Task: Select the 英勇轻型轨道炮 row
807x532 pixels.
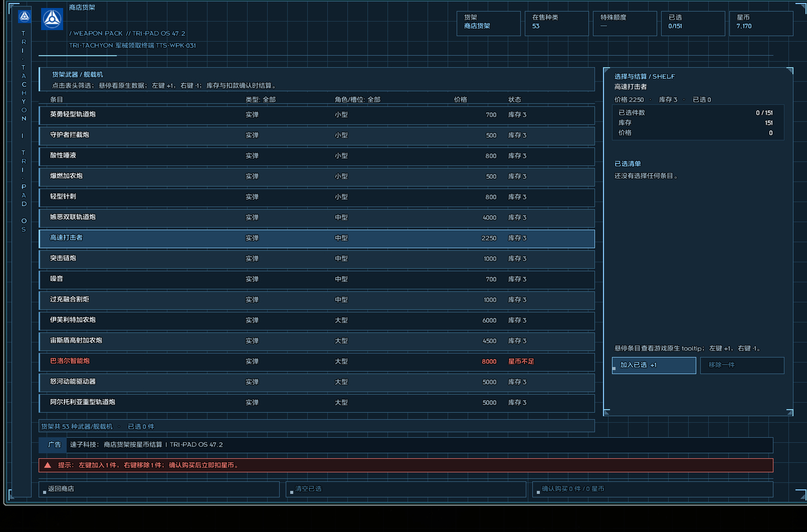Action: tap(316, 115)
